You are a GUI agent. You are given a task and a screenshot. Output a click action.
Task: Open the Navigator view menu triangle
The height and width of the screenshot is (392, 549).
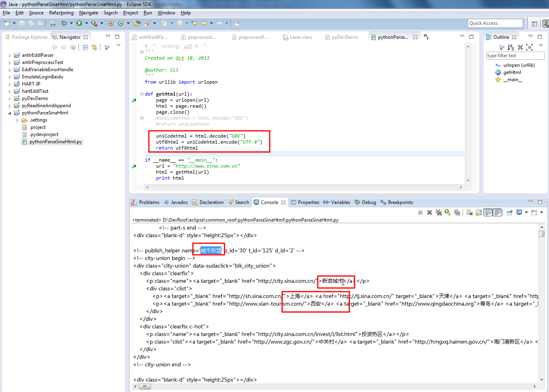(118, 46)
